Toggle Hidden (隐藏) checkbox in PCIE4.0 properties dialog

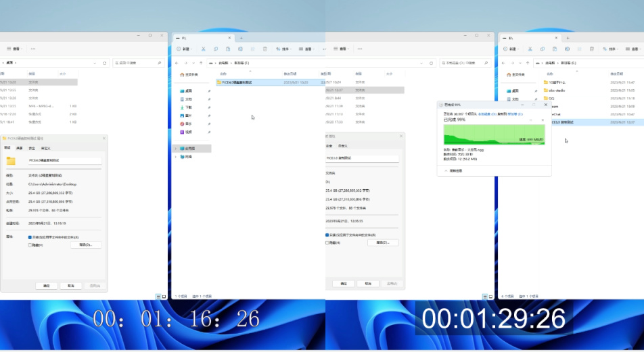[30, 245]
